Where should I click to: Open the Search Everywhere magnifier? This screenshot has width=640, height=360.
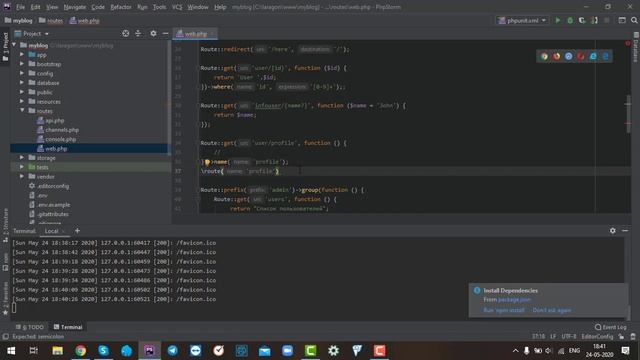[634, 20]
